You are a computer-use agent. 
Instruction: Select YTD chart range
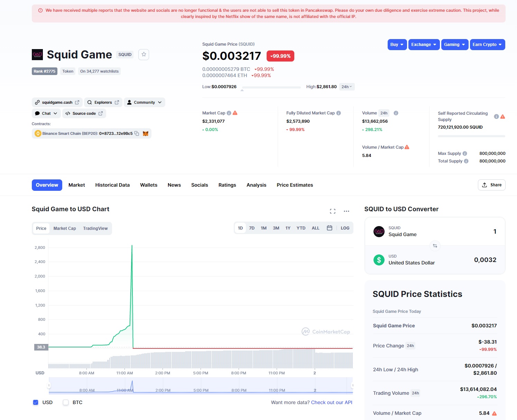click(301, 228)
